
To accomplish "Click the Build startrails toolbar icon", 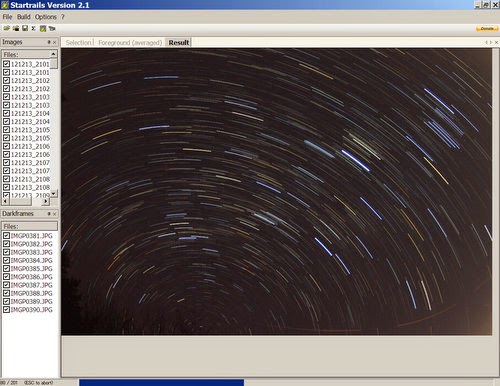I will pos(43,29).
